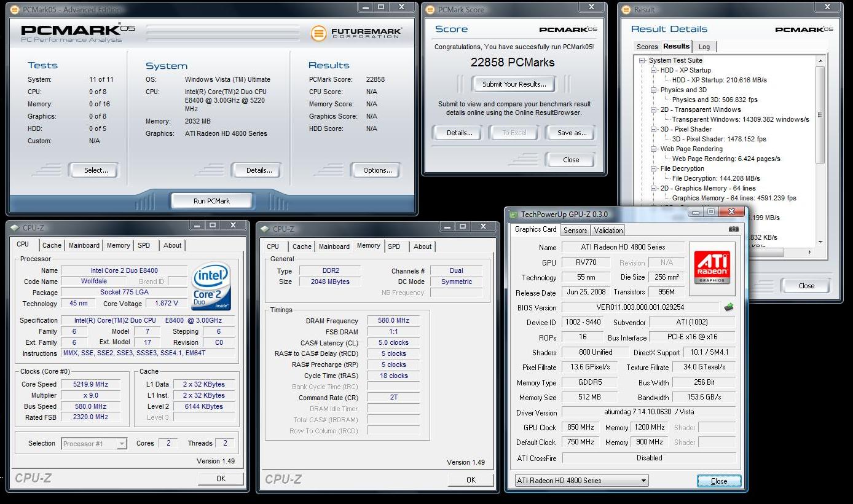The height and width of the screenshot is (504, 853).
Task: Open the Log tab in the Result window
Action: tap(704, 47)
